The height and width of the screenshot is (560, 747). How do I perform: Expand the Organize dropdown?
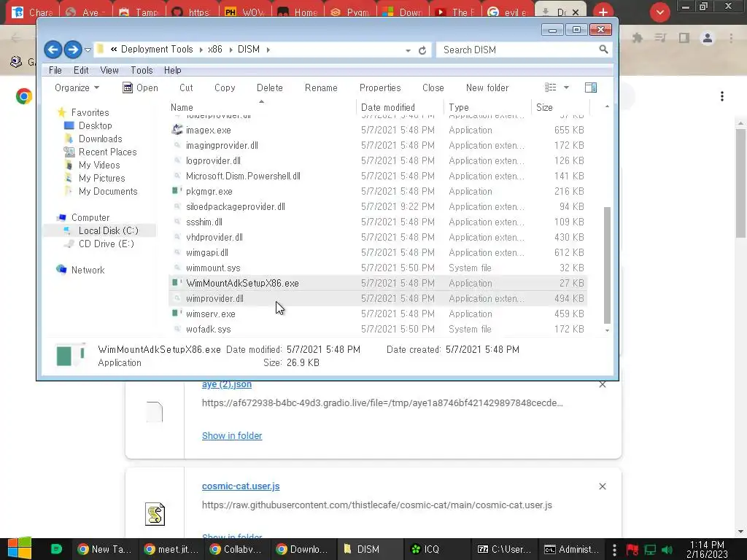77,87
